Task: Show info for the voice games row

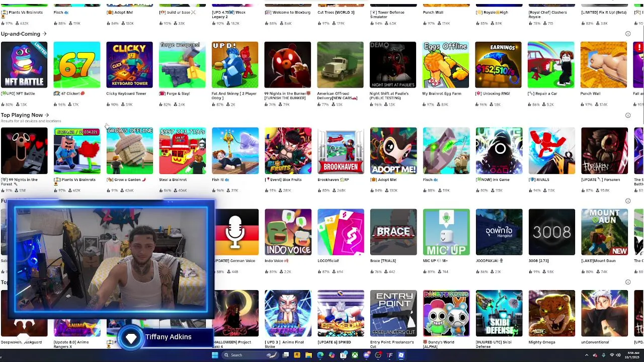Action: click(628, 201)
